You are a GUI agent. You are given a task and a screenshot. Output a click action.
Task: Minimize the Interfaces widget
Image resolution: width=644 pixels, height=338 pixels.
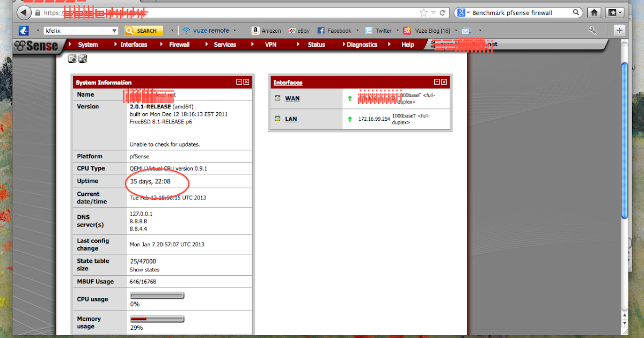tap(437, 82)
